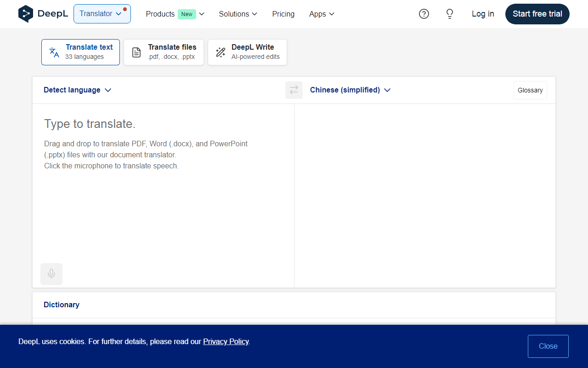588x368 pixels.
Task: Click the Log in link
Action: pos(483,14)
